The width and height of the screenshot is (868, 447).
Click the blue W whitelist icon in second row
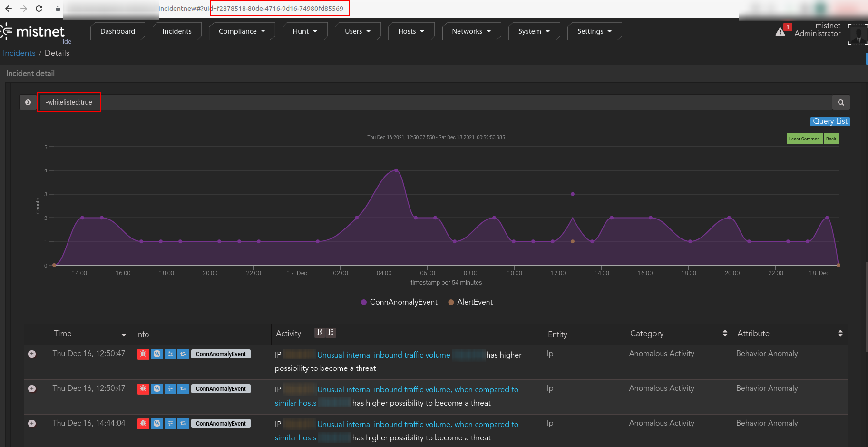click(156, 389)
